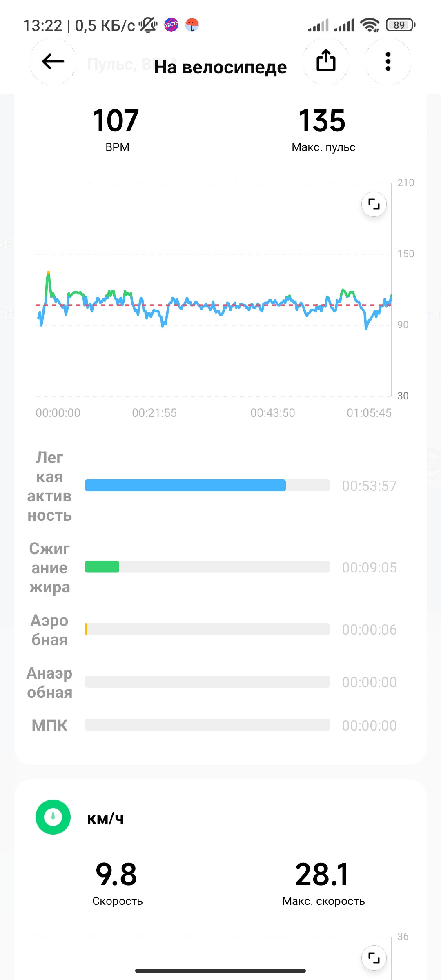Tap the umbrella app notification icon
The width and height of the screenshot is (441, 980).
click(x=192, y=25)
